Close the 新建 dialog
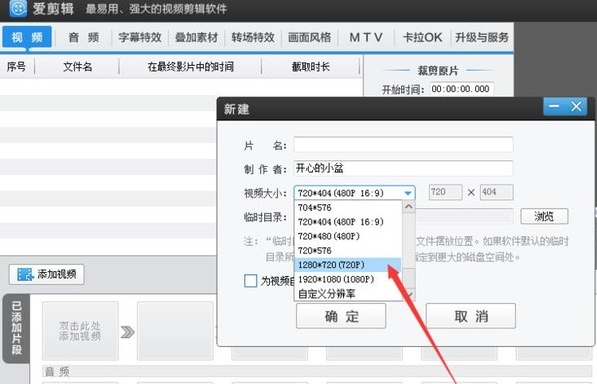The height and width of the screenshot is (384, 597). pos(576,106)
